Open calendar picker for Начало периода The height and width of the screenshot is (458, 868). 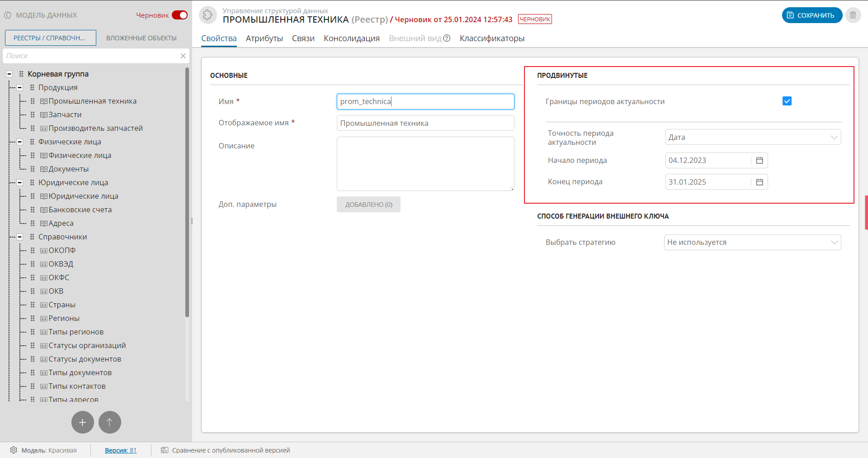pos(759,161)
